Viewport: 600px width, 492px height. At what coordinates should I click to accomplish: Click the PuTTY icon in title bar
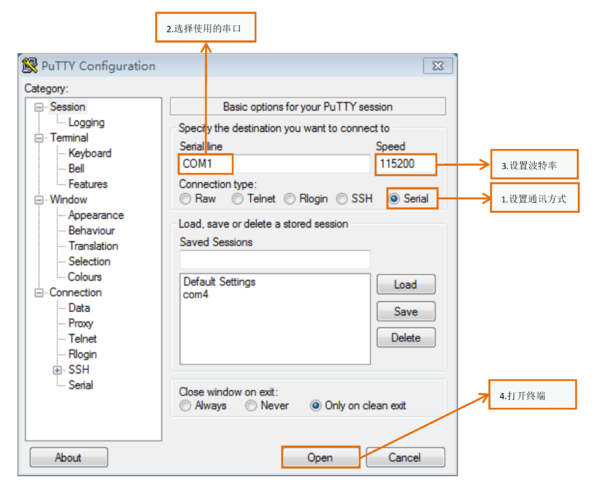click(30, 66)
